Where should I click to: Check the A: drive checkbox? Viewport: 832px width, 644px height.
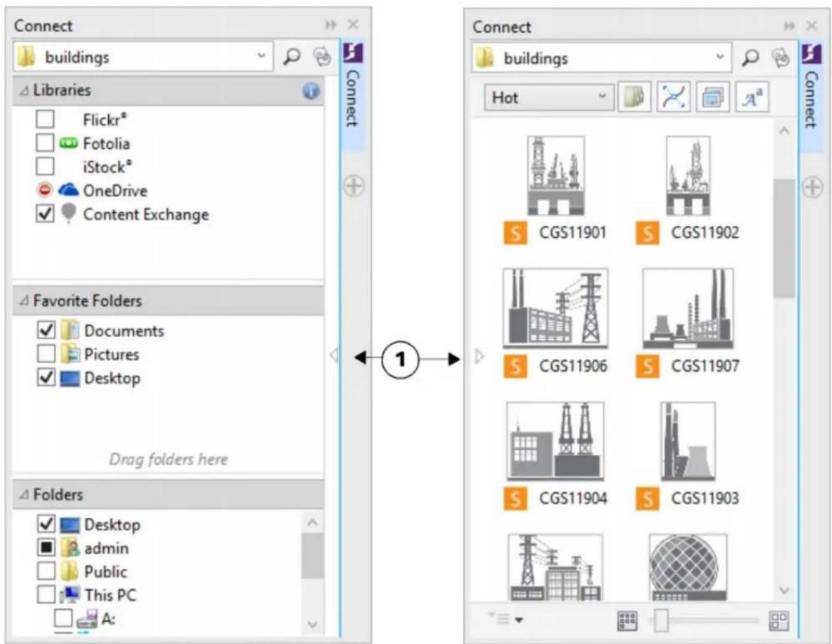click(x=63, y=618)
